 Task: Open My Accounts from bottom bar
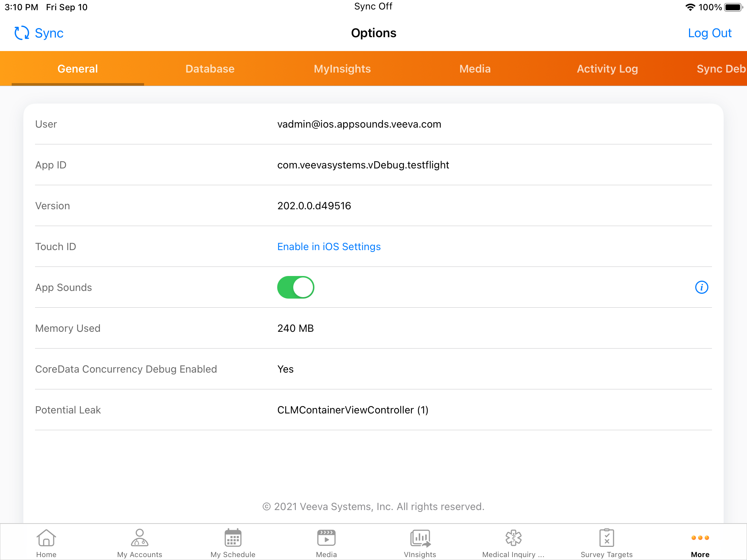(140, 538)
